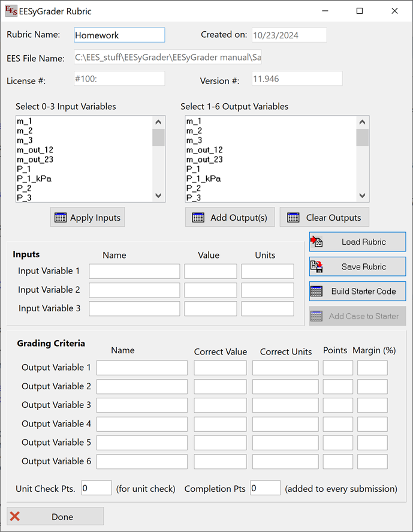This screenshot has height=532, width=413.
Task: Click the Load Rubric button
Action: (357, 242)
